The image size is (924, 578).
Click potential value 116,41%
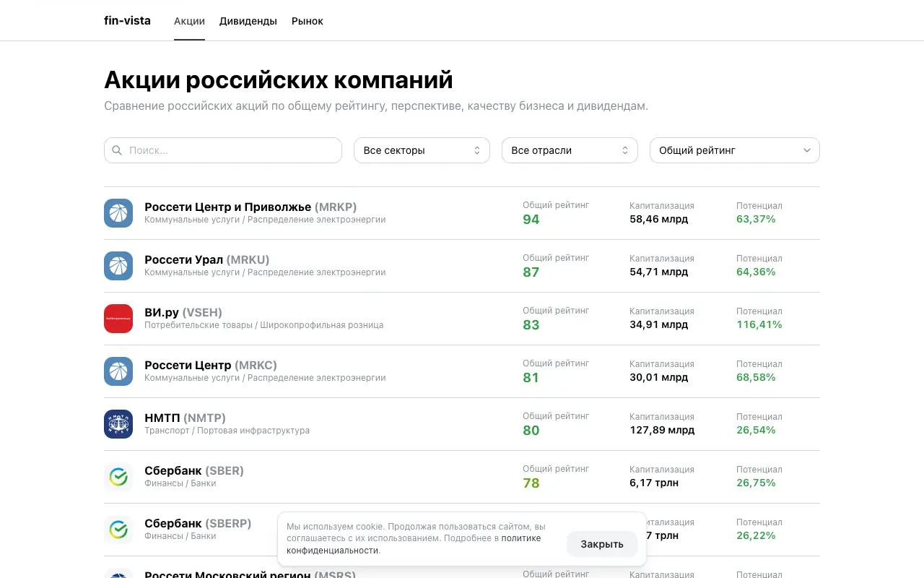(759, 324)
